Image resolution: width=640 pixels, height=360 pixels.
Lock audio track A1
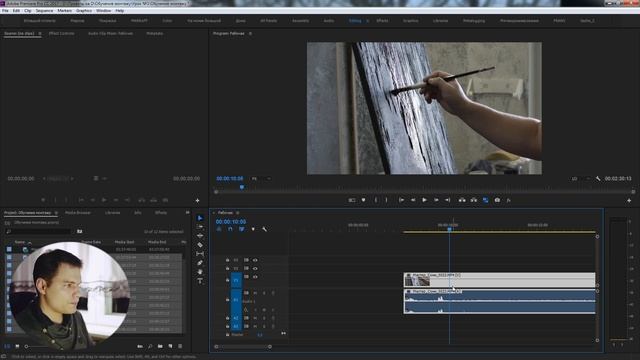[228, 300]
